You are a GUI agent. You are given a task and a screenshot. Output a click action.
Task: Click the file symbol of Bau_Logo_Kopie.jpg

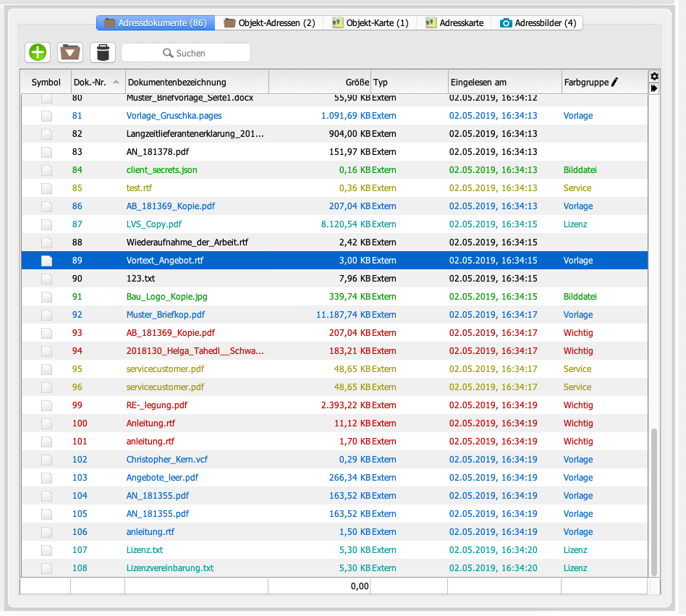[46, 297]
